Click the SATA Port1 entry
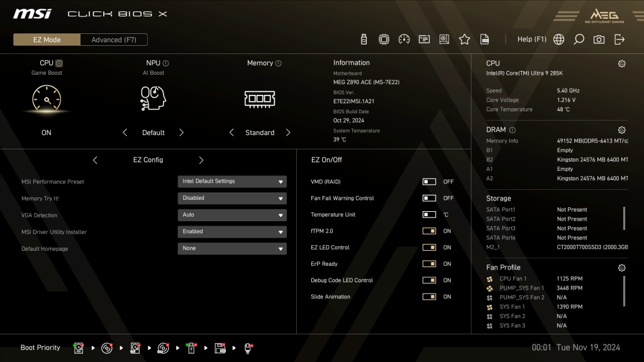The width and height of the screenshot is (644, 362). click(537, 210)
